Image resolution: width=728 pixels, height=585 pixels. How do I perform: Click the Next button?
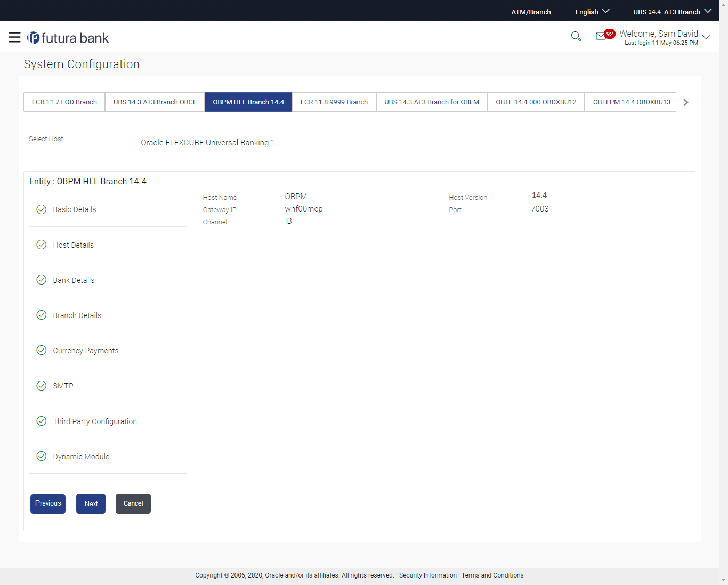(x=91, y=503)
